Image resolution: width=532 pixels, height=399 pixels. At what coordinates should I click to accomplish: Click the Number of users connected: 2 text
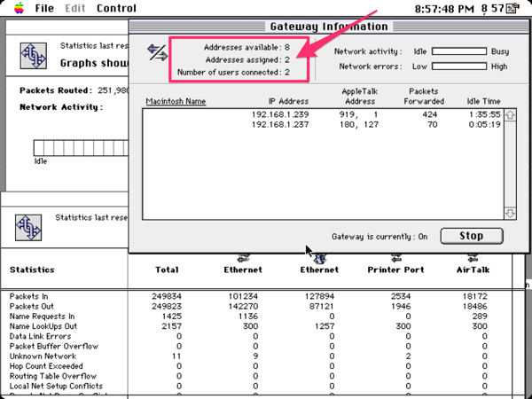pos(233,73)
